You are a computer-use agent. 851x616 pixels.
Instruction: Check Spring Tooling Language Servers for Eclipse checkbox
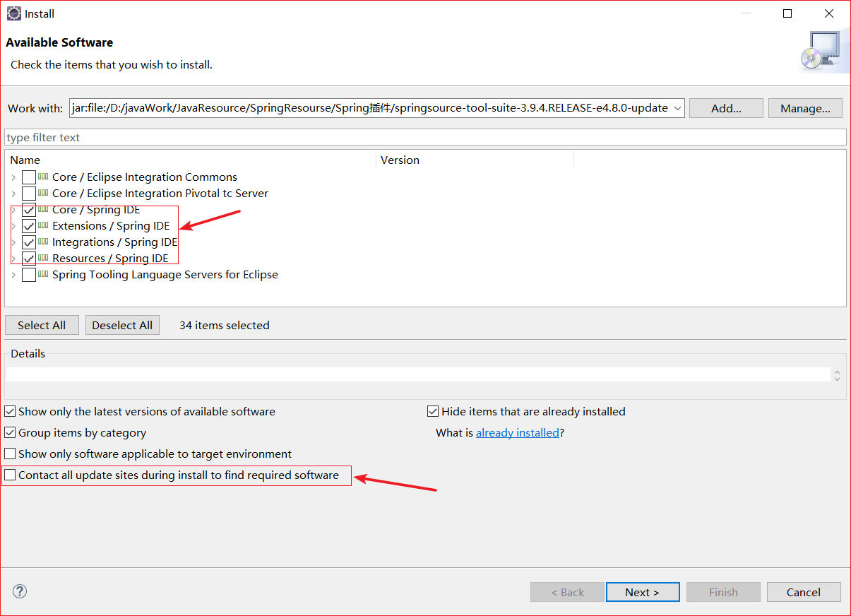pyautogui.click(x=29, y=275)
